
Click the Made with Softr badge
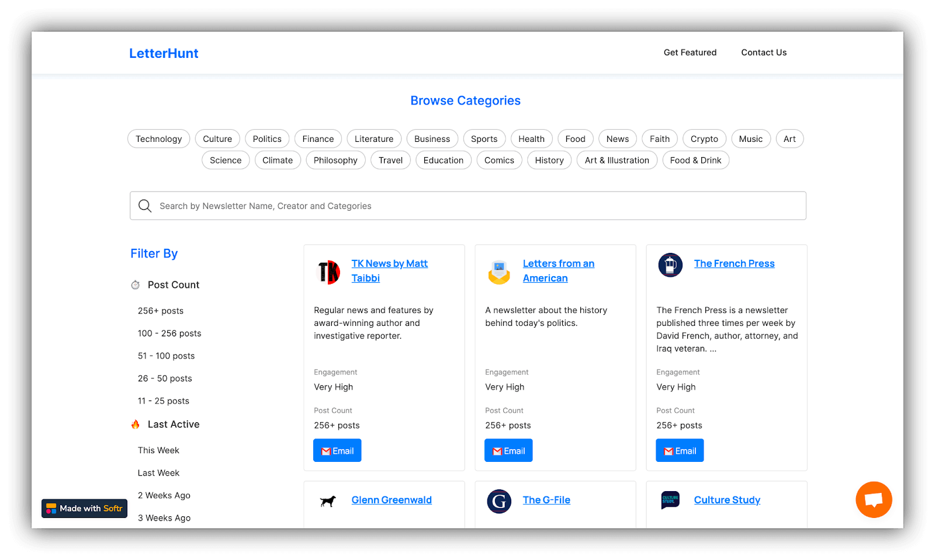84,508
